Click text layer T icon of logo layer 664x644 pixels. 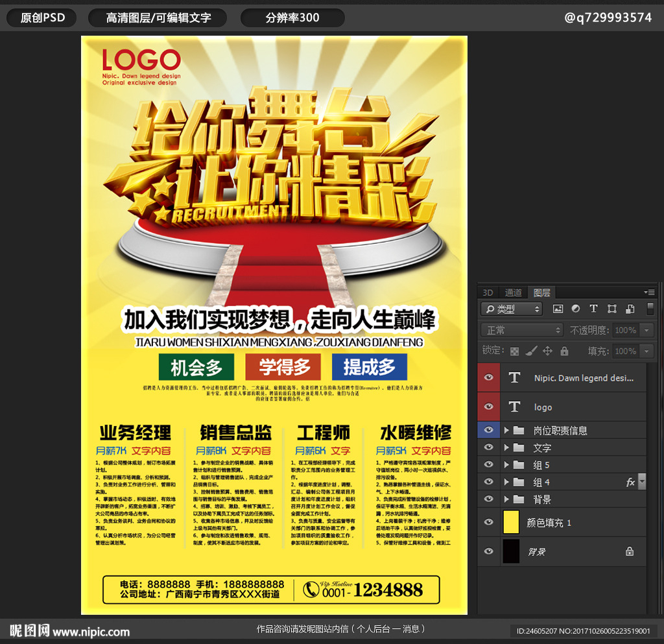coord(514,407)
